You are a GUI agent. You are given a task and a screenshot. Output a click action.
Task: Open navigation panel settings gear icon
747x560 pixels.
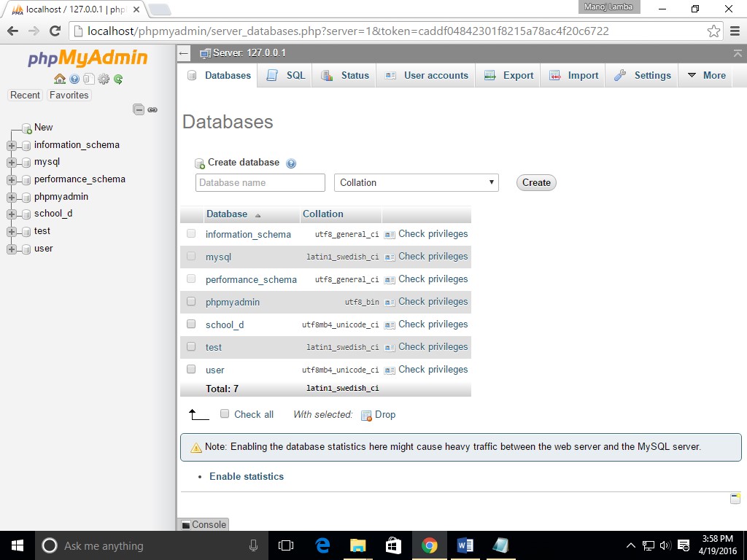[x=104, y=79]
